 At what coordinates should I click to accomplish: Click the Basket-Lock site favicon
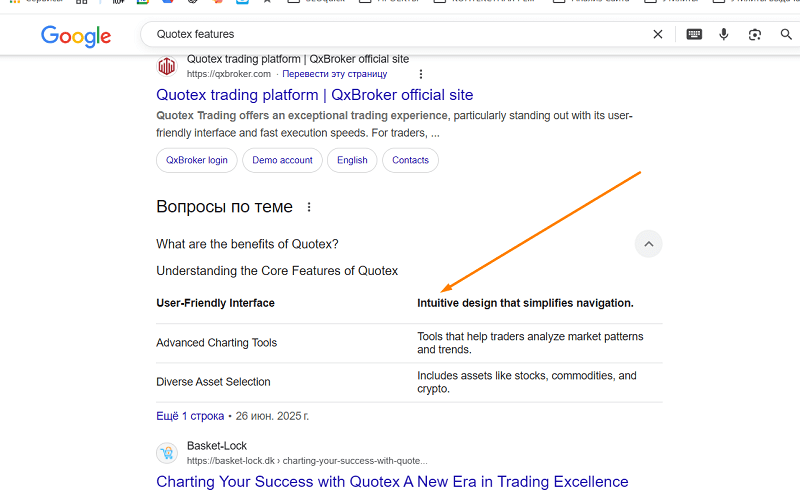tap(167, 453)
